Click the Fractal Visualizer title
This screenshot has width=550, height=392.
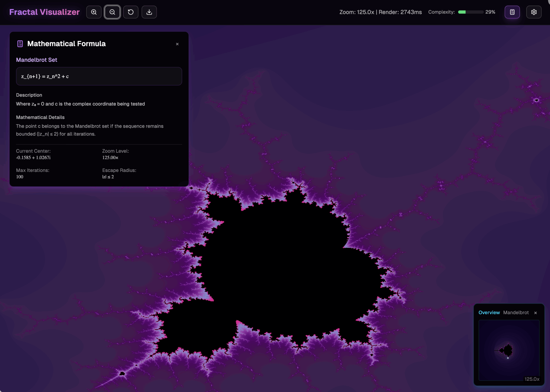pos(44,12)
